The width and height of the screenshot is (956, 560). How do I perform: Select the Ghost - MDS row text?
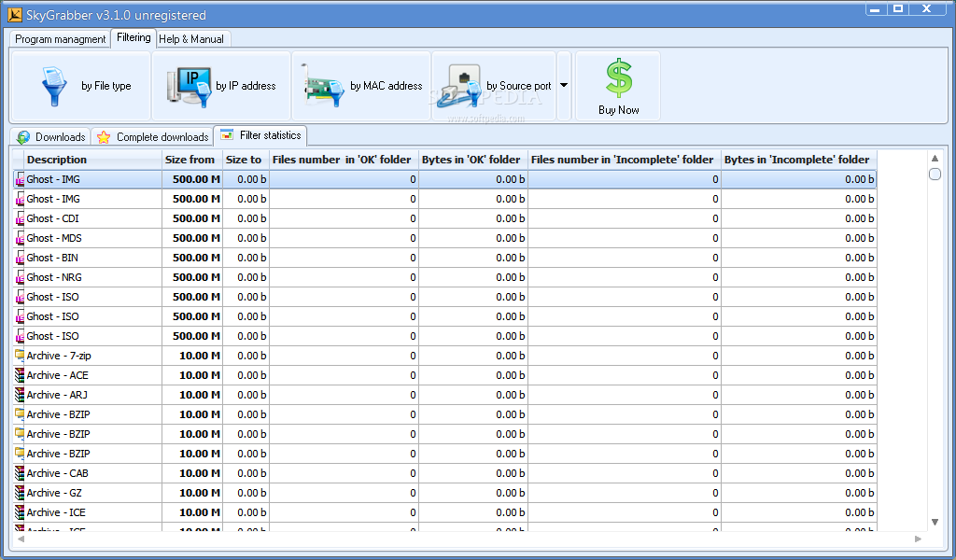click(x=53, y=238)
